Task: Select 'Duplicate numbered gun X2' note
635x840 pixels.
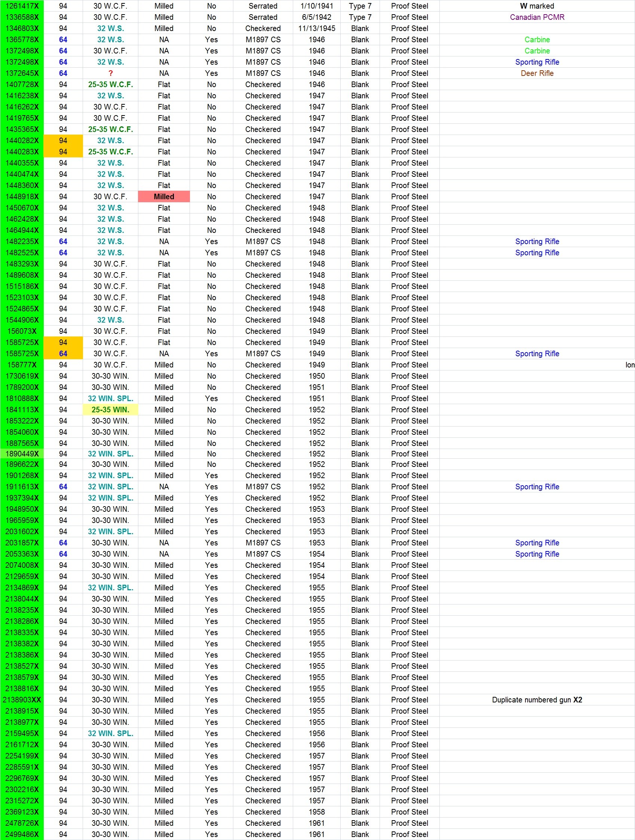Action: click(537, 700)
